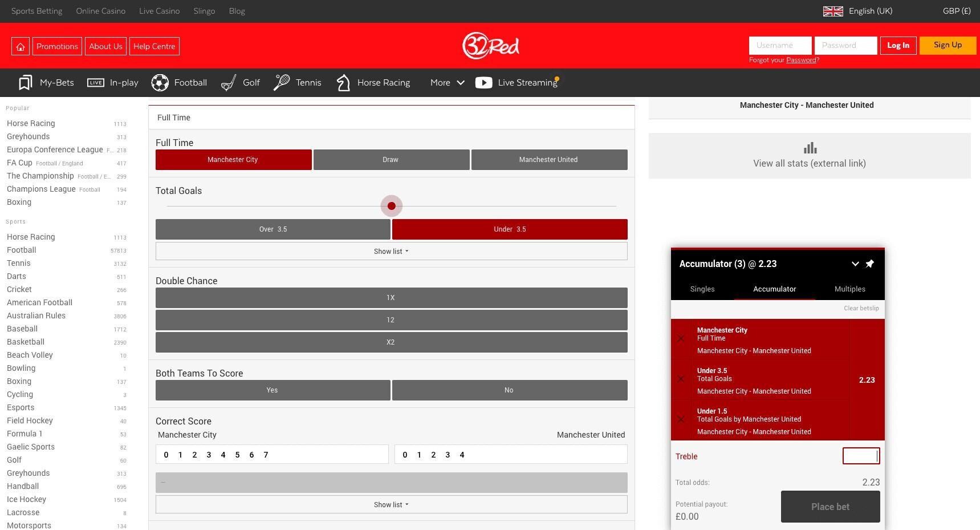Select the Football ball icon
Screen dimensions: 980x530
point(160,83)
